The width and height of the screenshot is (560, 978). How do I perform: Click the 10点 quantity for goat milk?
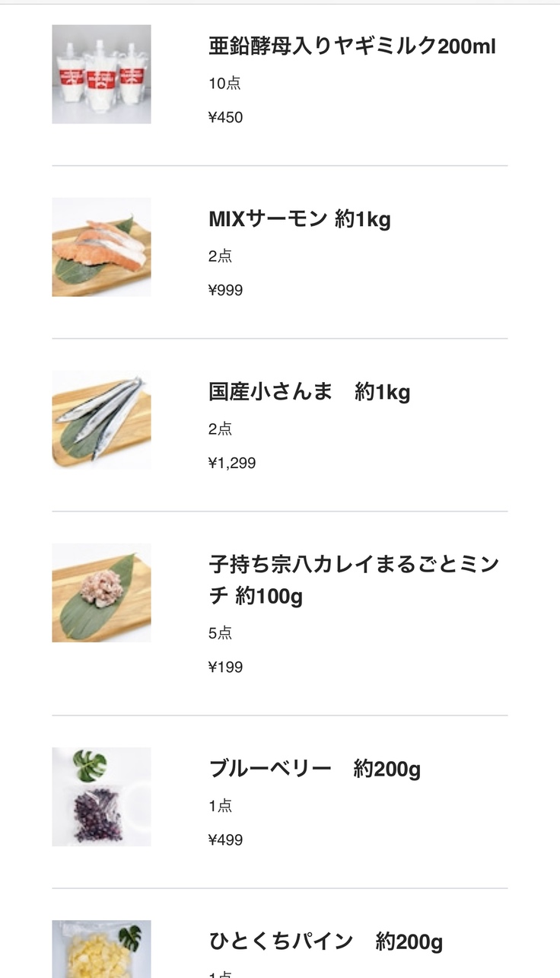click(x=224, y=84)
